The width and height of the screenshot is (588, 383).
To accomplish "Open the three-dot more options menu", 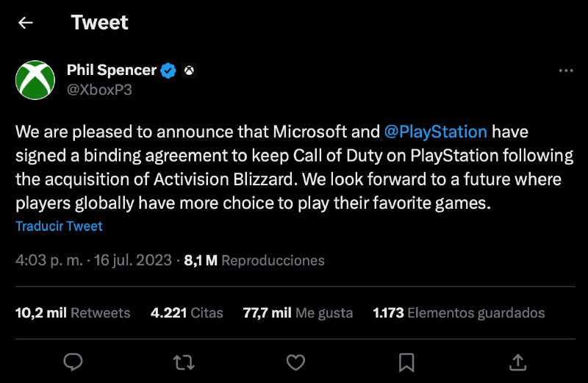I will click(566, 71).
